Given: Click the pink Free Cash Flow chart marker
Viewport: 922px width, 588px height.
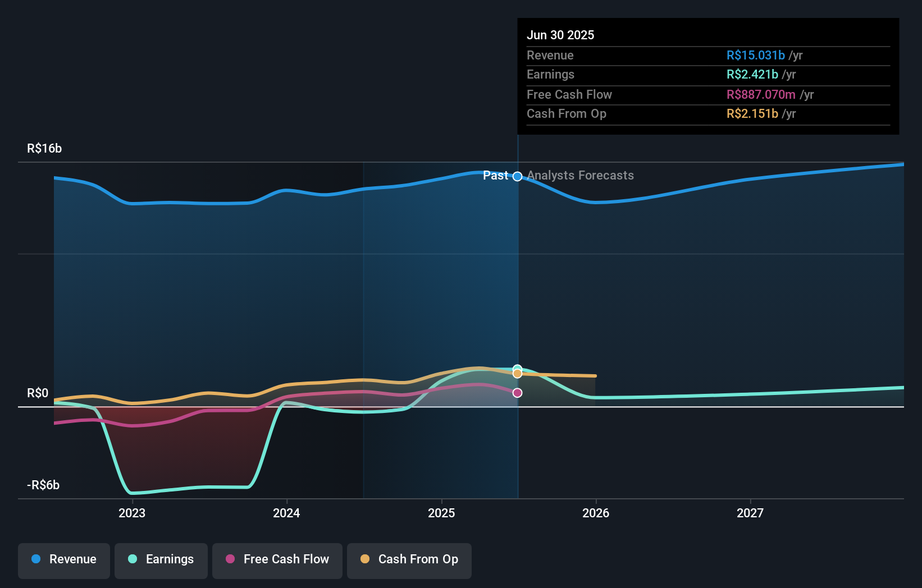Looking at the screenshot, I should pyautogui.click(x=517, y=393).
